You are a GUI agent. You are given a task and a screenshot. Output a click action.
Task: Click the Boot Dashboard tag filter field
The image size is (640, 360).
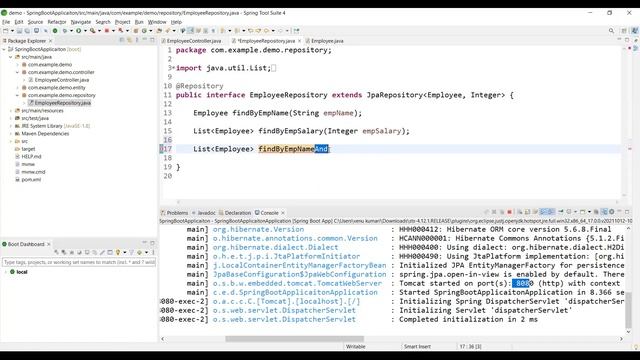pos(79,262)
